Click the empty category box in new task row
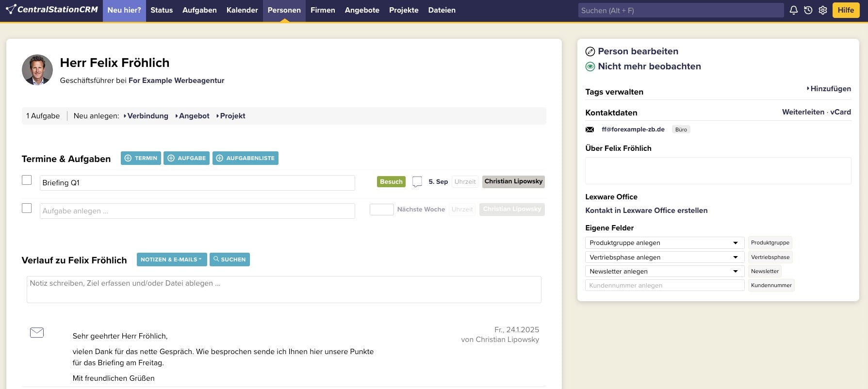868x389 pixels. tap(382, 210)
